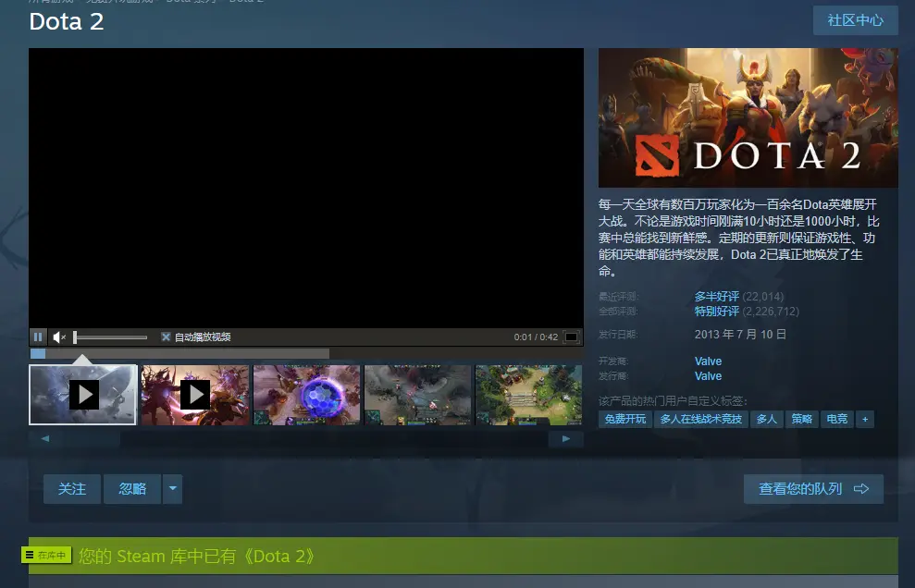
Task: Click 查看您的队列 to view your queue
Action: pos(813,489)
